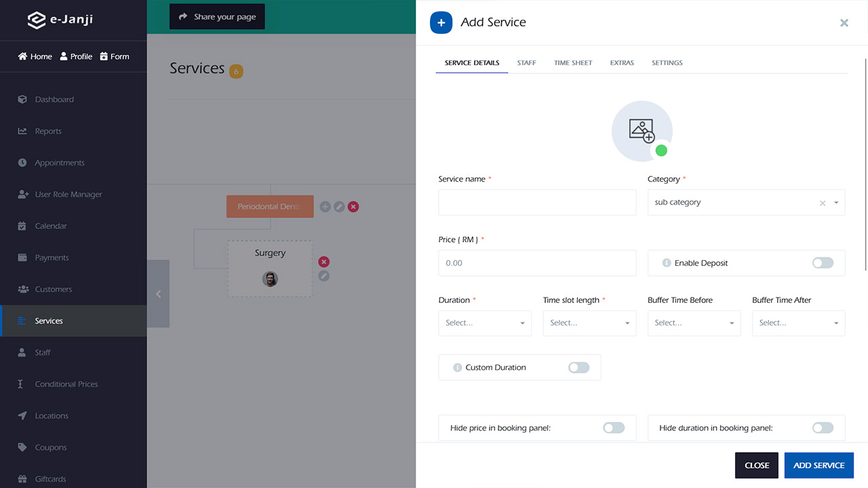Click the Services count badge 6

(x=236, y=71)
